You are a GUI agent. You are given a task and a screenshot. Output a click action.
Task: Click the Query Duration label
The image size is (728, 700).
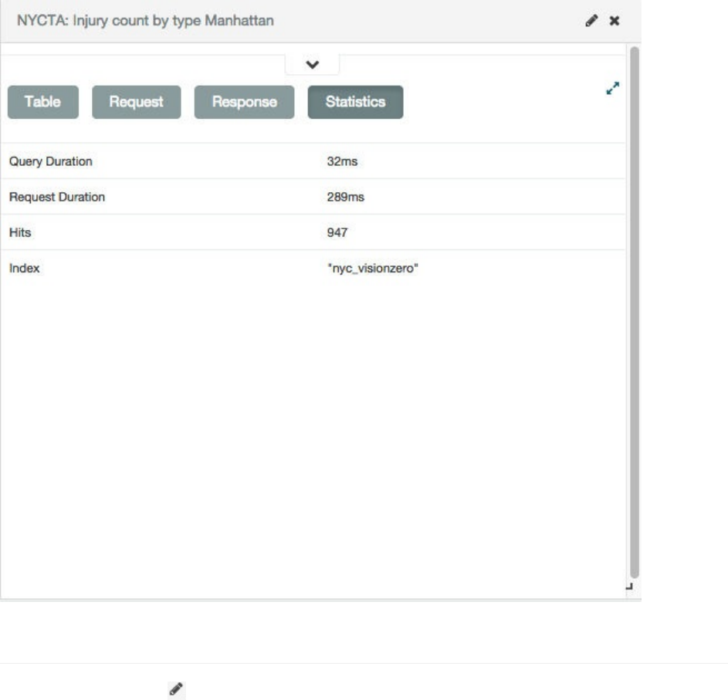pos(51,161)
